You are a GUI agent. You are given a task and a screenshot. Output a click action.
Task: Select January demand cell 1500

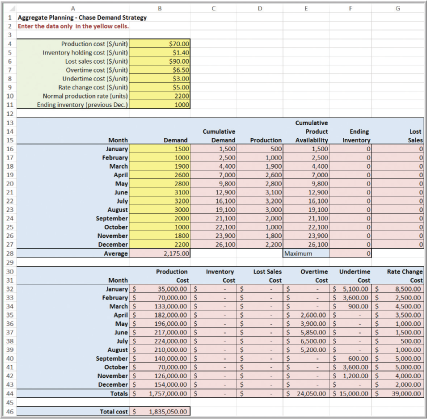(x=160, y=149)
